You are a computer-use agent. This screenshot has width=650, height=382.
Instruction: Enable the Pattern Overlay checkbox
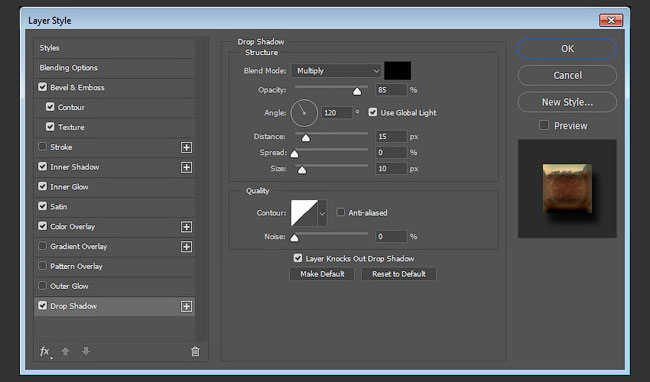point(42,266)
